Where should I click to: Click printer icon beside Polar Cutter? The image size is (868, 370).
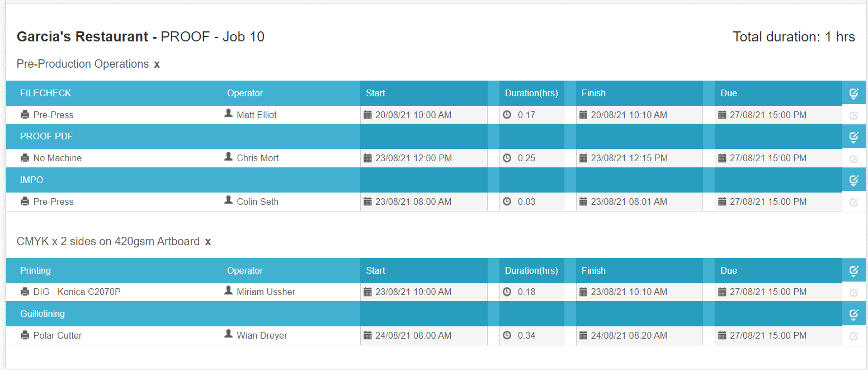(x=25, y=335)
